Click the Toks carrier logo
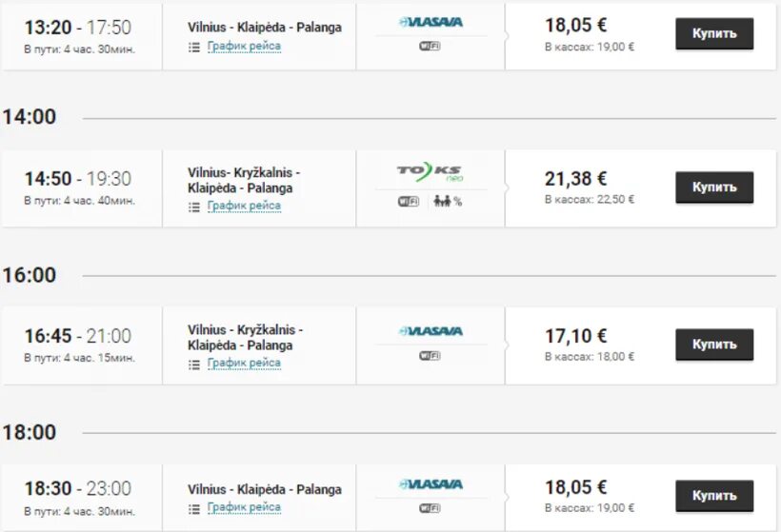Viewport: 781px width, 532px height. (430, 172)
